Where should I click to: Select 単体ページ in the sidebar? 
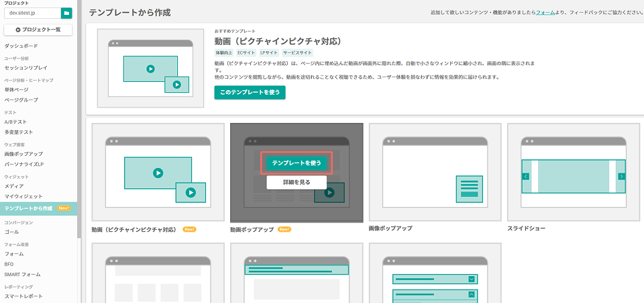pyautogui.click(x=16, y=89)
